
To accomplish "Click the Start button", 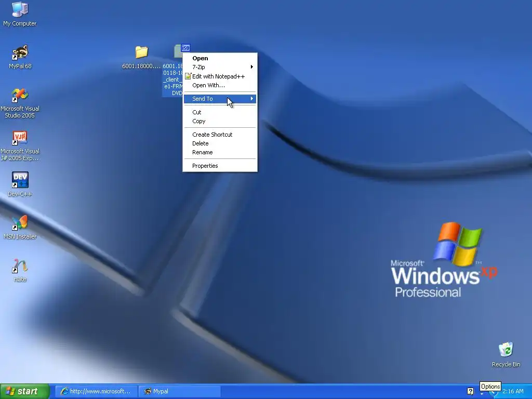I will point(24,391).
